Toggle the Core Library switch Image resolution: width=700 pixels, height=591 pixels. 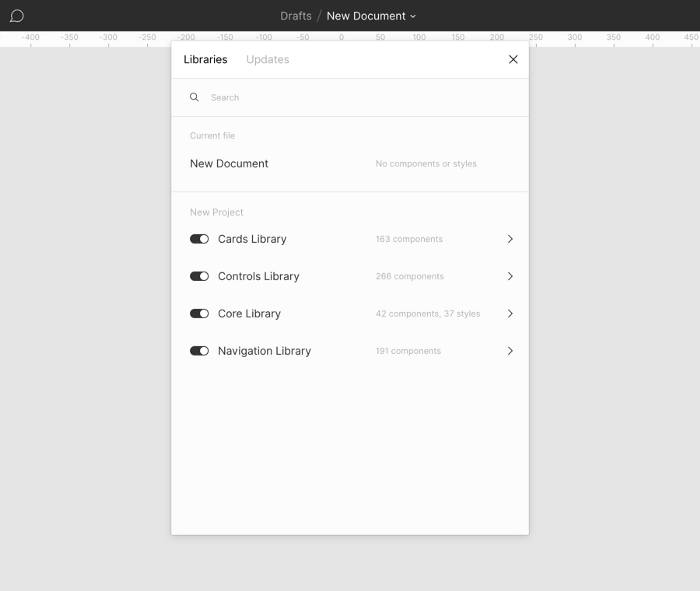click(199, 314)
